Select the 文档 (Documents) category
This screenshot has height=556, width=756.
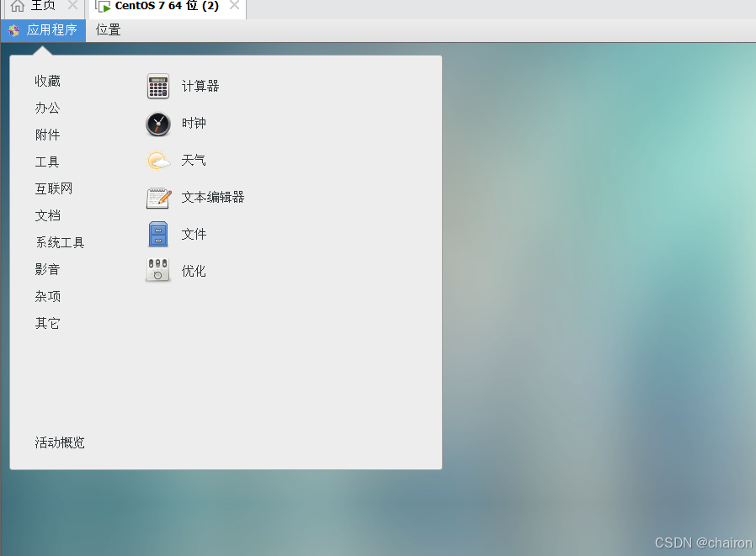(47, 215)
